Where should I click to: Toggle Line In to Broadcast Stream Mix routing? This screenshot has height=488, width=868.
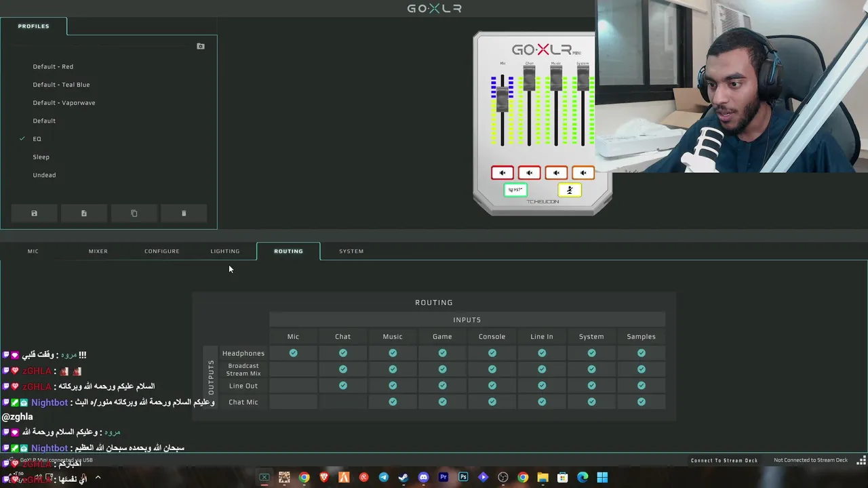pos(542,369)
